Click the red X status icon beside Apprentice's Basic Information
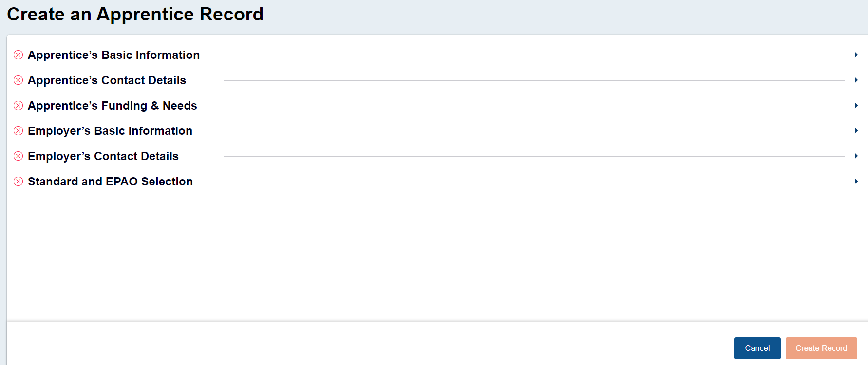868x365 pixels. 19,55
